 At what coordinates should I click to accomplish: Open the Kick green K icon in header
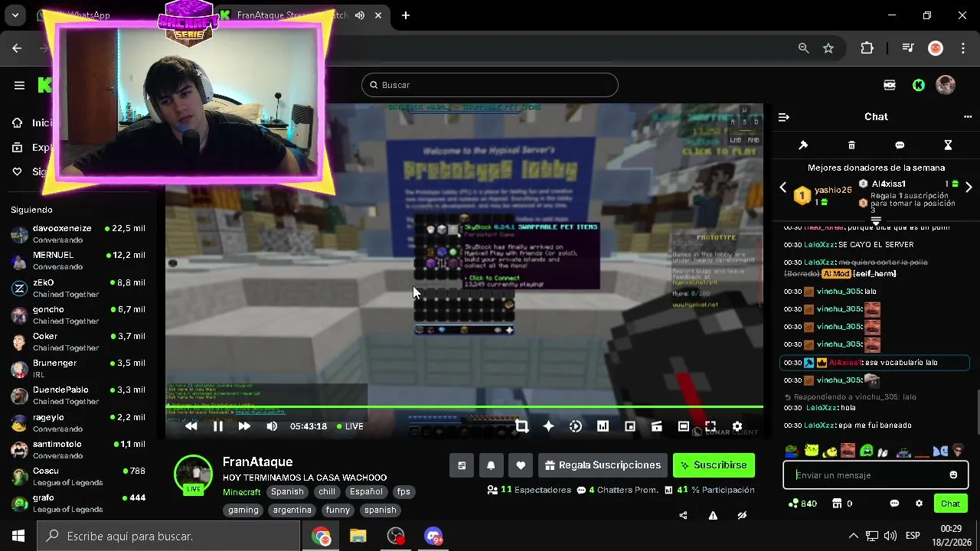(x=919, y=85)
